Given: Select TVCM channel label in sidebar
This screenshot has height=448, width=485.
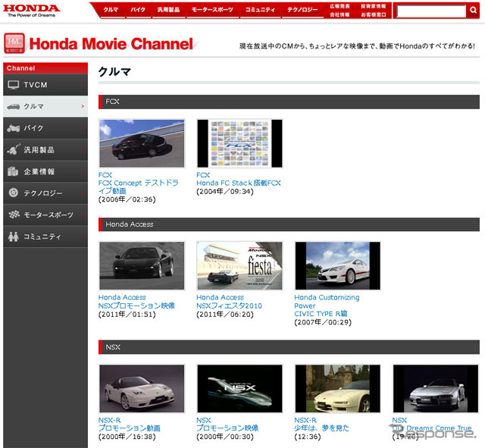Looking at the screenshot, I should [36, 85].
